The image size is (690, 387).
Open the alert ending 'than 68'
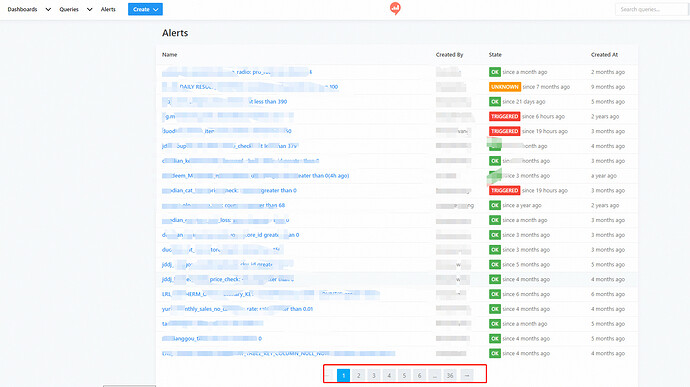[224, 205]
